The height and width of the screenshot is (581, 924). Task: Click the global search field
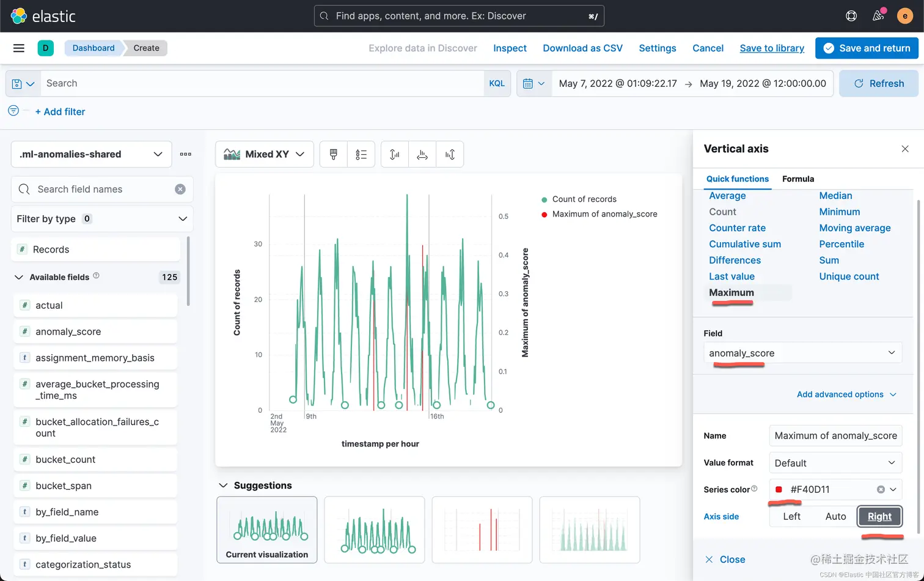click(x=459, y=16)
